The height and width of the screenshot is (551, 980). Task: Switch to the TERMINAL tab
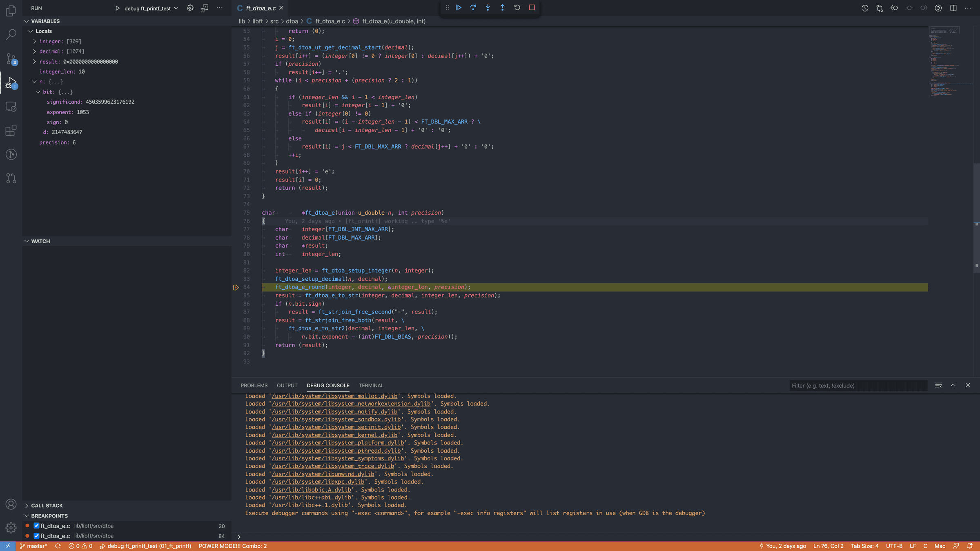tap(371, 385)
